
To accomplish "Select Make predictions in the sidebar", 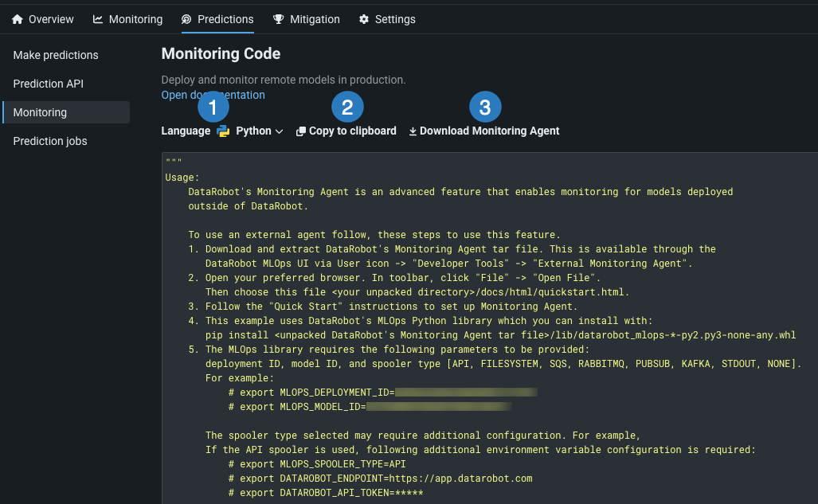I will tap(56, 55).
